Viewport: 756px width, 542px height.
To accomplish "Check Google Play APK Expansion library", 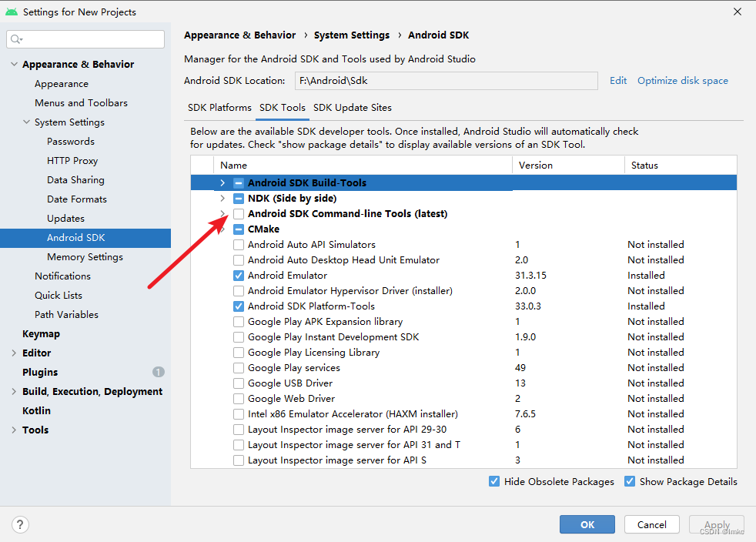I will [x=238, y=322].
